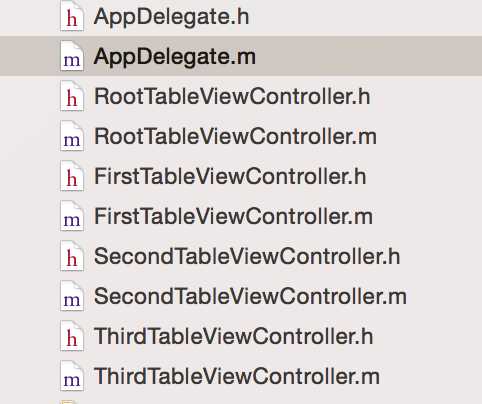Open RootTableViewController.m by its name
482x404 pixels.
click(x=236, y=136)
